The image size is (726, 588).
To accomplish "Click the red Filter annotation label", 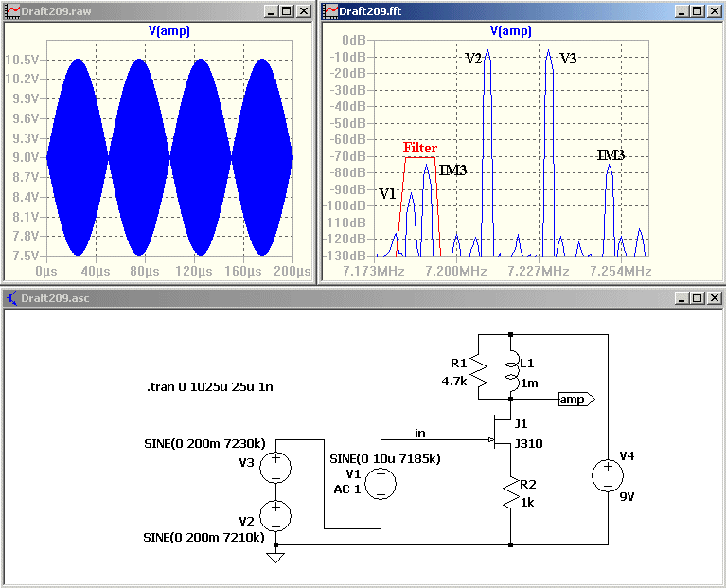I will (420, 148).
